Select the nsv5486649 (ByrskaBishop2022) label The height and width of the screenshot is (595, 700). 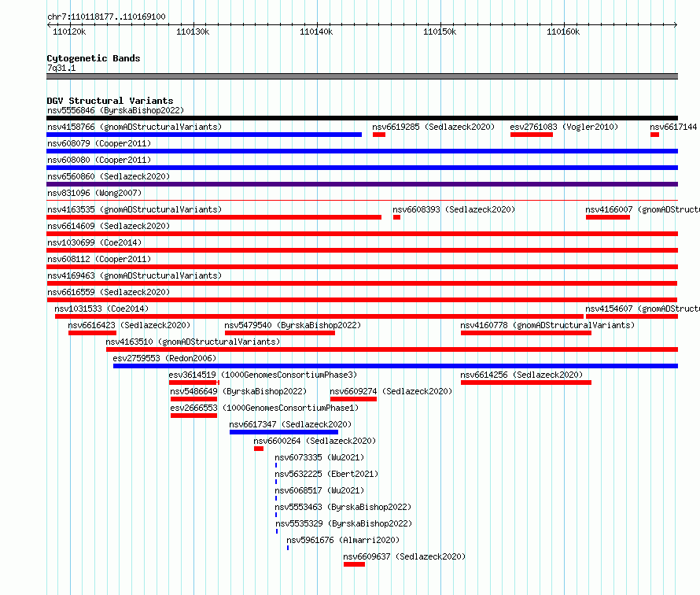point(238,391)
